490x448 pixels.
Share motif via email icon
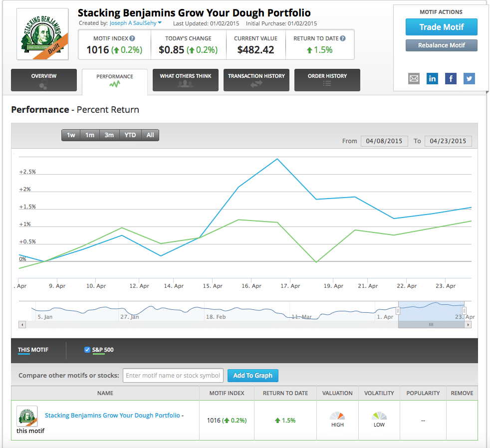pos(414,78)
